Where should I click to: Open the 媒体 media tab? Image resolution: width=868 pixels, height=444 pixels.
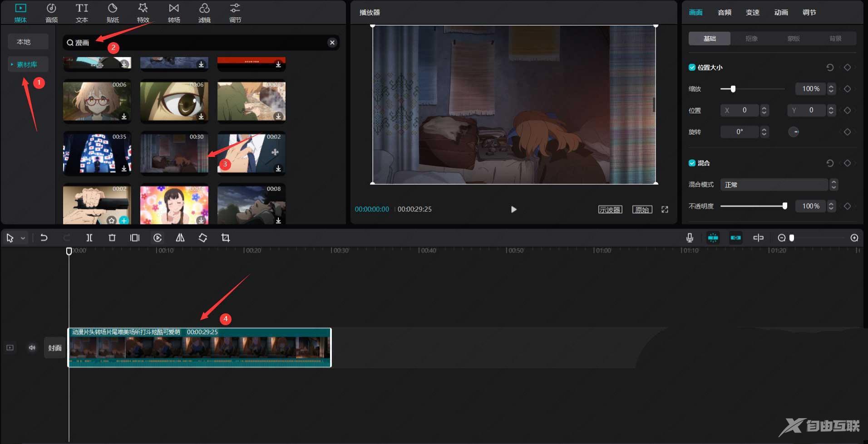(20, 13)
